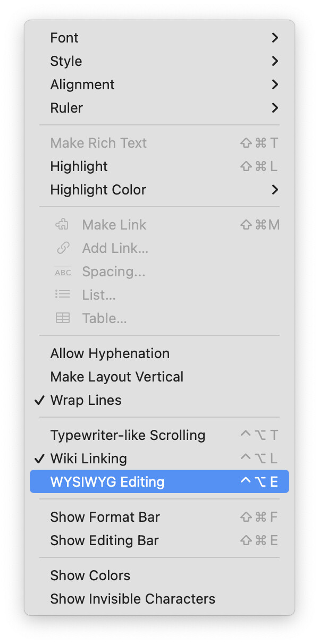Open the Highlight Color submenu
This screenshot has width=319, height=644.
[159, 190]
